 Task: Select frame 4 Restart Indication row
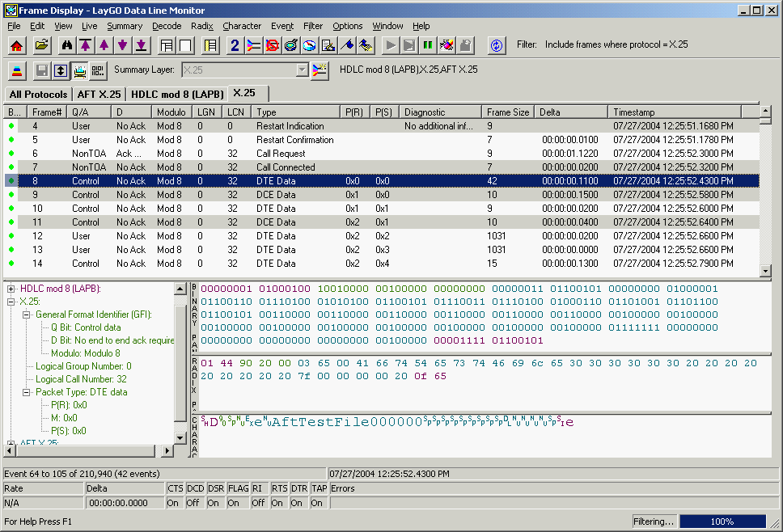[382, 126]
